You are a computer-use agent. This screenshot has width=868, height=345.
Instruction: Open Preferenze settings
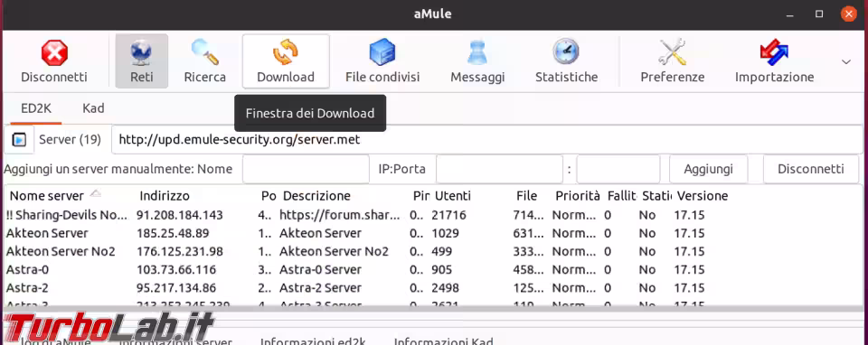(x=672, y=61)
